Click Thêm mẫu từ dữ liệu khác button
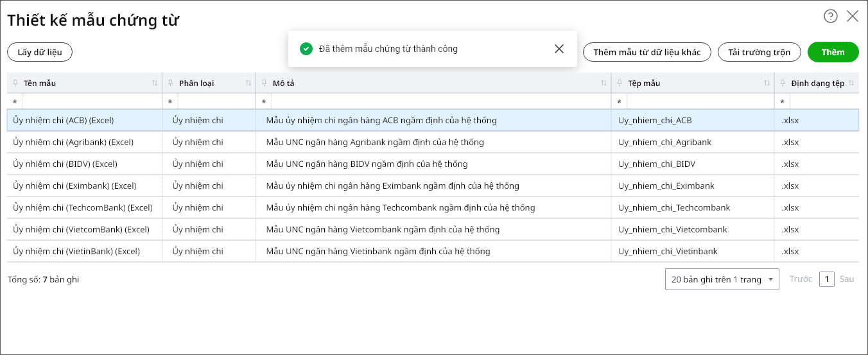The width and height of the screenshot is (868, 355). pyautogui.click(x=647, y=52)
